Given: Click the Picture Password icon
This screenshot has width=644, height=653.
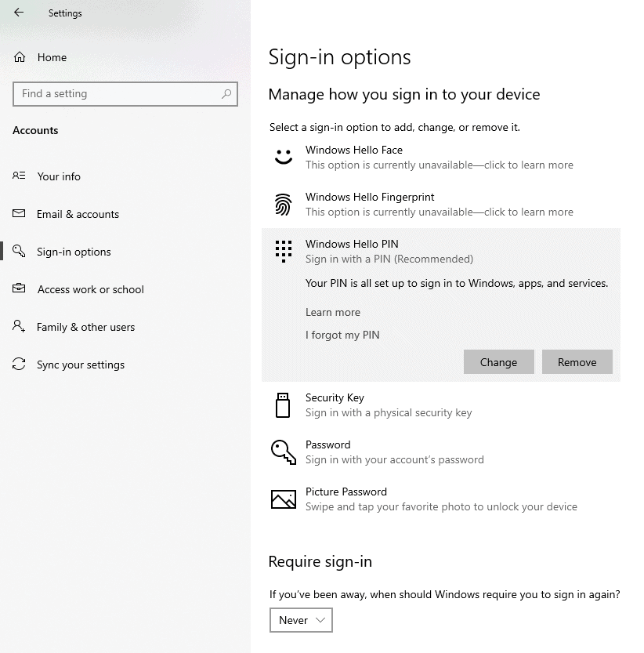Looking at the screenshot, I should coord(283,499).
